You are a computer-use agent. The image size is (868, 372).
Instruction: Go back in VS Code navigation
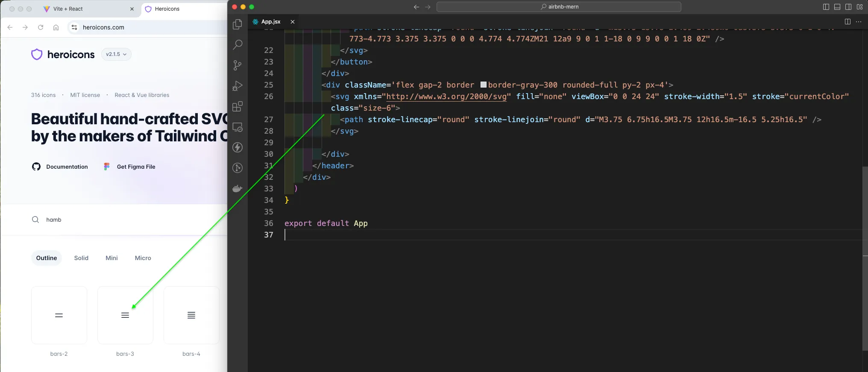click(x=416, y=7)
